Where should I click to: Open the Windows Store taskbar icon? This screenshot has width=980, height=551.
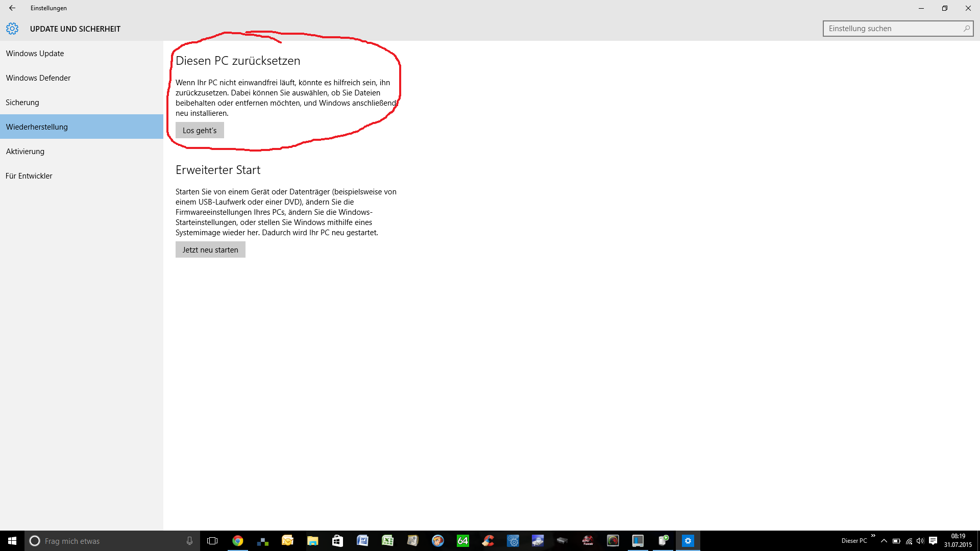pyautogui.click(x=337, y=541)
